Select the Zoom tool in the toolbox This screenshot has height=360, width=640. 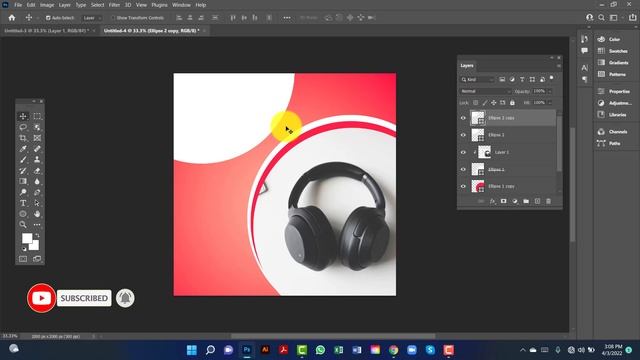(x=23, y=224)
